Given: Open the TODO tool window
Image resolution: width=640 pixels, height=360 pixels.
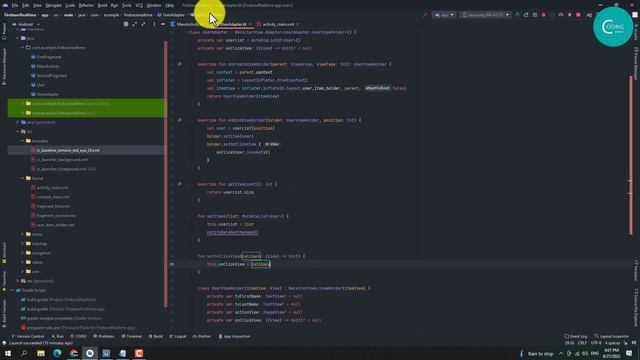Looking at the screenshot, I should tap(78, 336).
